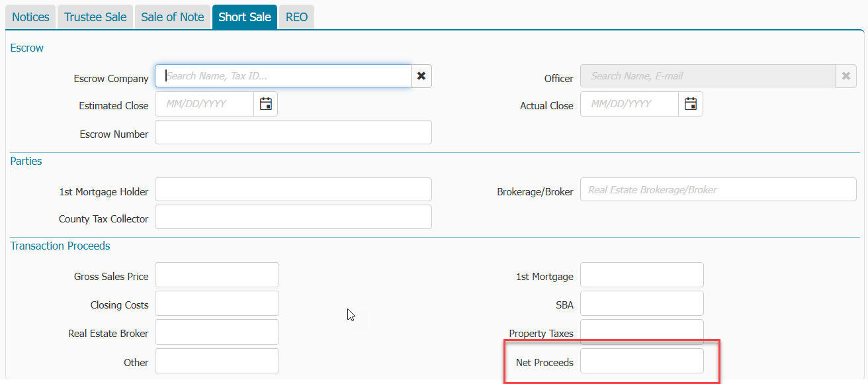Focus the Brokerage/Broker input
Screen dimensions: 868x384
coord(718,190)
